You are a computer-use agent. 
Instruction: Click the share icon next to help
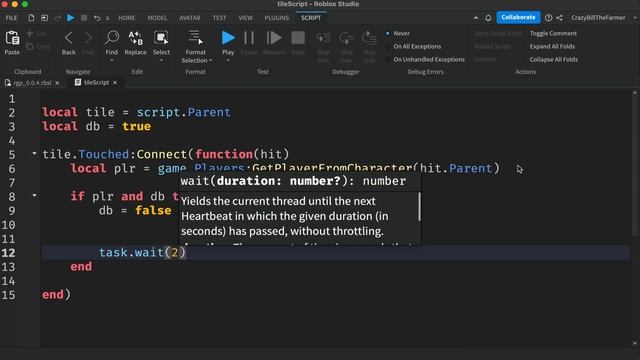point(560,18)
